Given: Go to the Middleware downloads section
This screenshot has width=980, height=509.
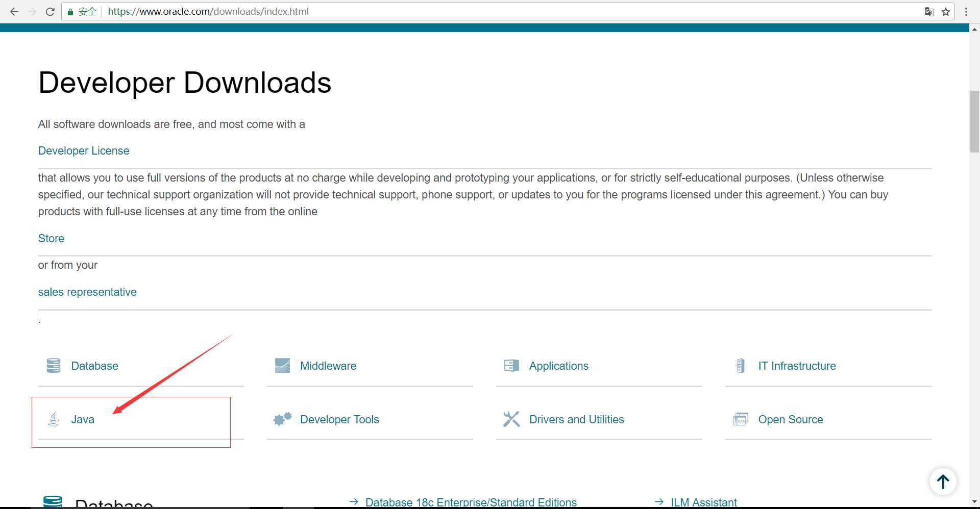Looking at the screenshot, I should click(328, 366).
